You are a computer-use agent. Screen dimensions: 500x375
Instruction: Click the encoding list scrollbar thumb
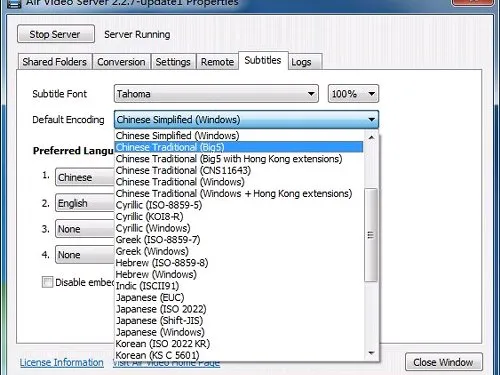[x=371, y=235]
